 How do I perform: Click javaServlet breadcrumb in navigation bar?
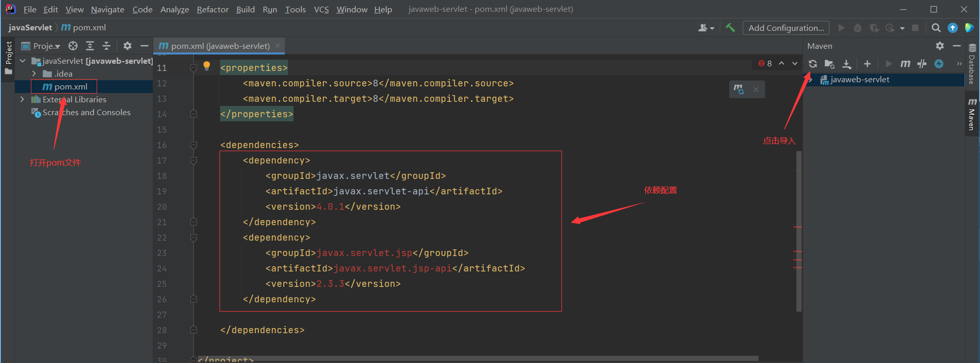tap(30, 28)
